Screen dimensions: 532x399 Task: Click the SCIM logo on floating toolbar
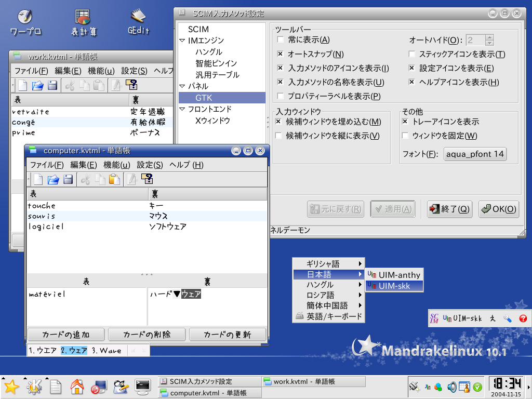[x=434, y=318]
